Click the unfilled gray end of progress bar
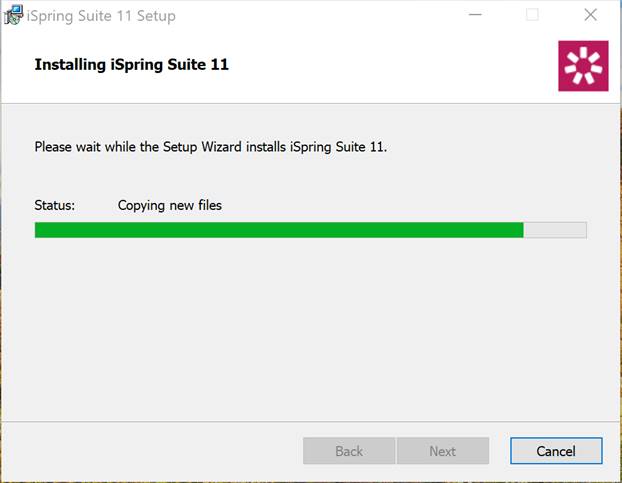This screenshot has width=622, height=483. pyautogui.click(x=555, y=230)
